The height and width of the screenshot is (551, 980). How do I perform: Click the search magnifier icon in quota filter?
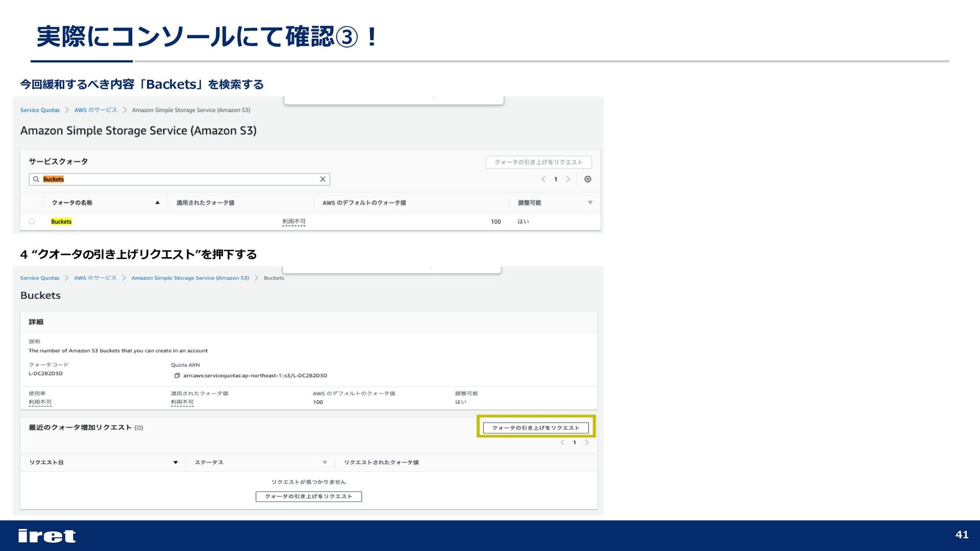tap(36, 179)
